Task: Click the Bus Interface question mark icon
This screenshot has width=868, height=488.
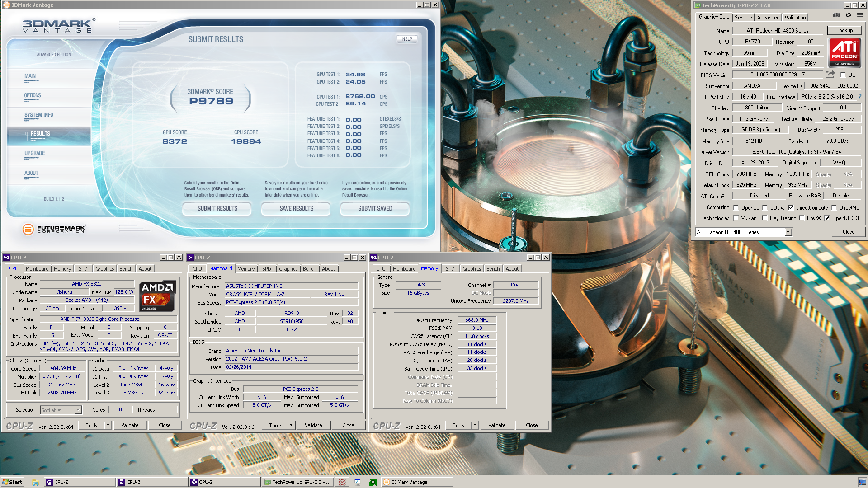Action: pos(860,97)
